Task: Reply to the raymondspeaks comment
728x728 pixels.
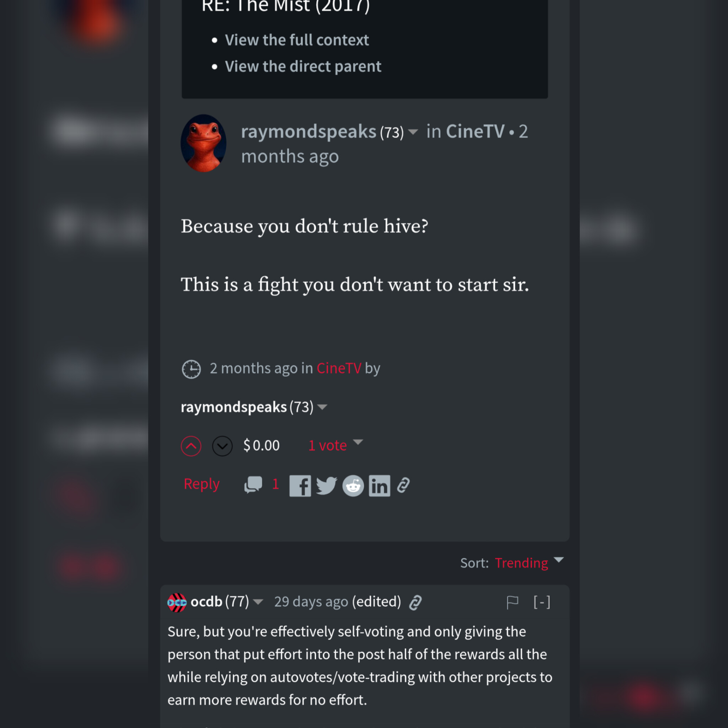Action: [202, 484]
